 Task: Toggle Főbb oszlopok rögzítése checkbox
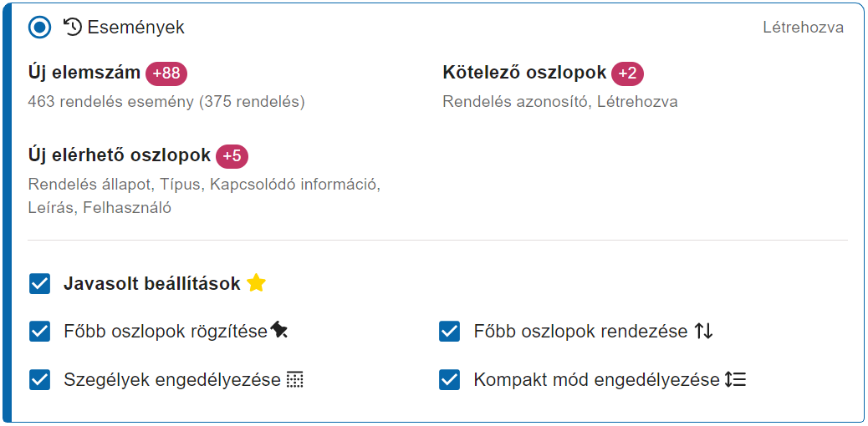(x=40, y=332)
